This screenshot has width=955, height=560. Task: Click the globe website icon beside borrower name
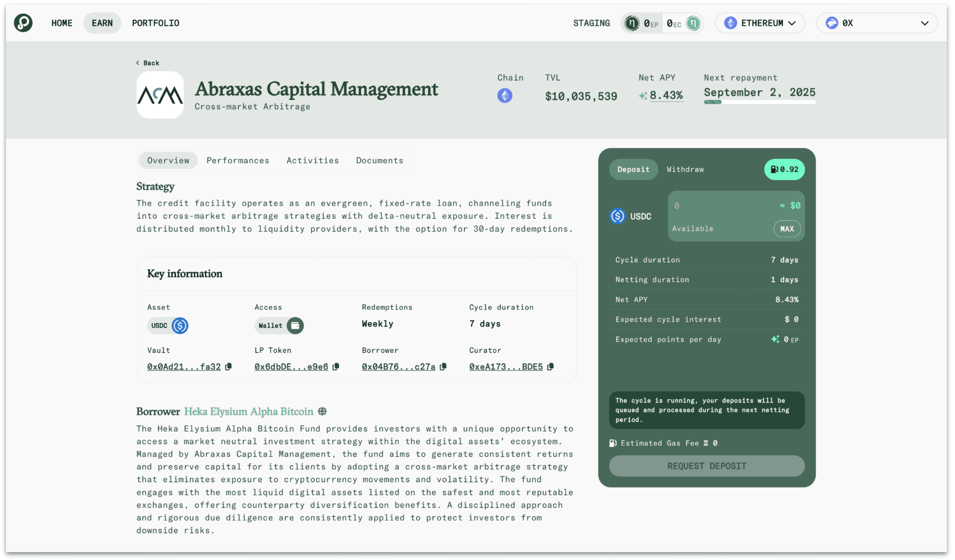[322, 412]
